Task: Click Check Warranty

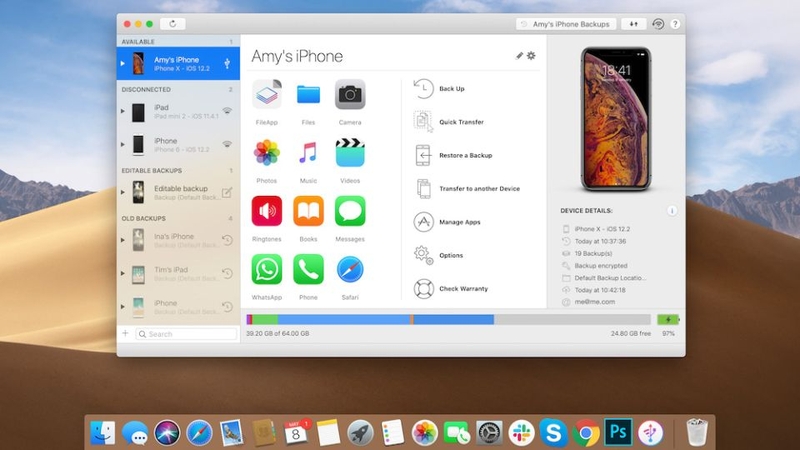Action: click(451, 289)
